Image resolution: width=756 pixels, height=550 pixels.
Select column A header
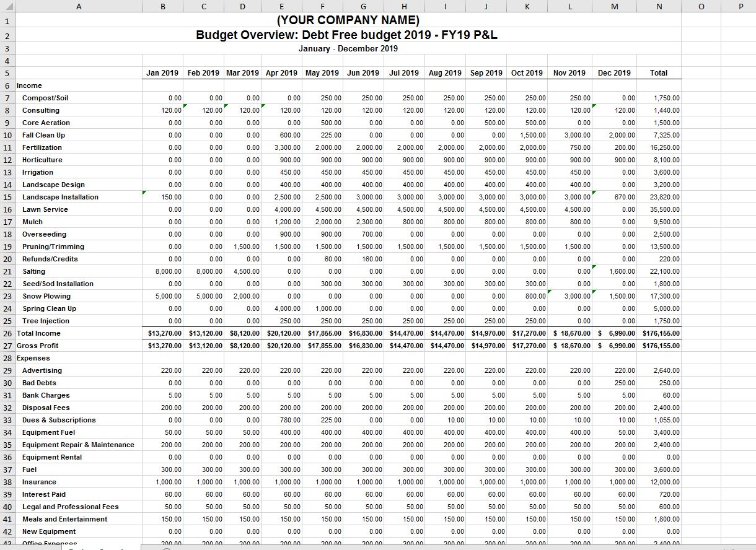(78, 6)
